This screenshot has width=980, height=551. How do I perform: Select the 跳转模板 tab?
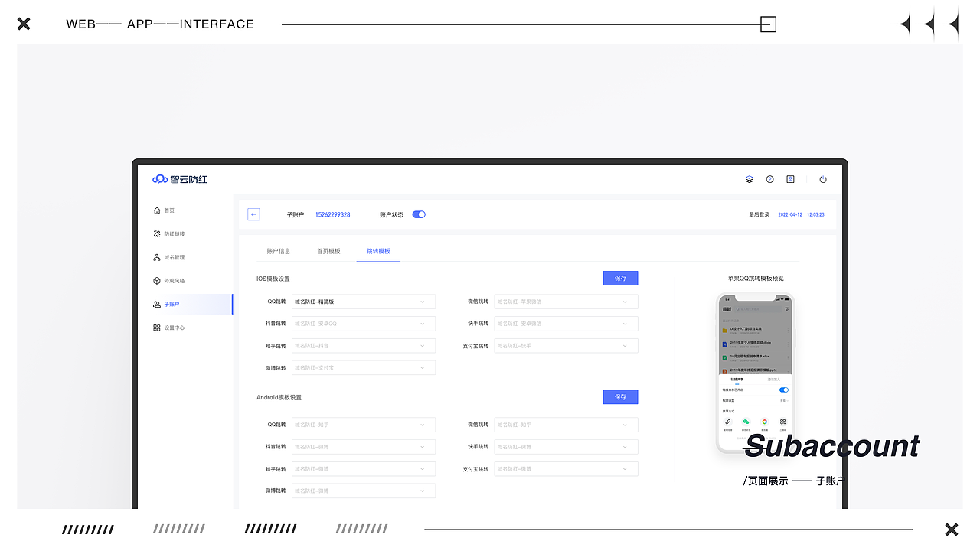(378, 251)
